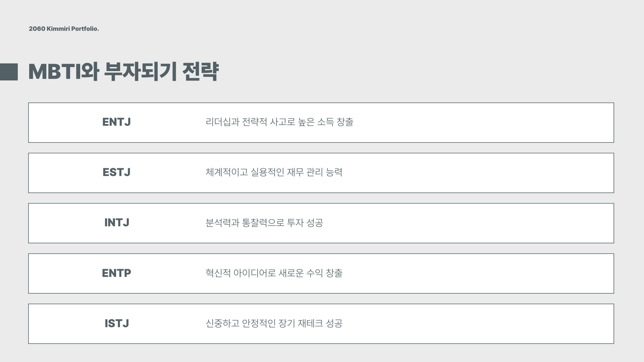This screenshot has height=362, width=644.
Task: Click the ENTP description 혁신적 아이디어로 새로운 수익
Action: pos(274,273)
